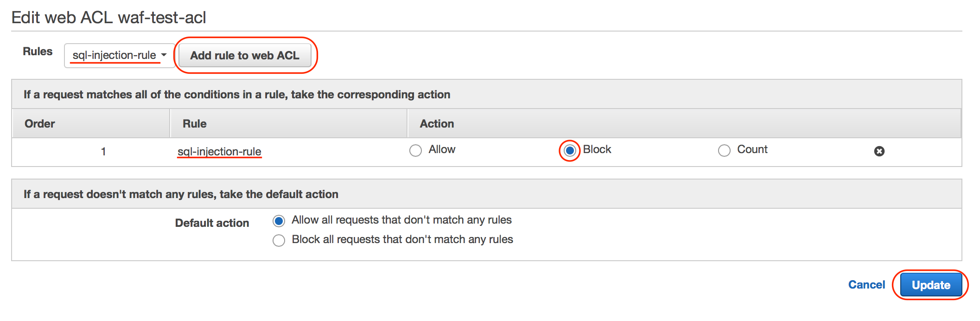Image resolution: width=980 pixels, height=321 pixels.
Task: Expand the rule selection combo box
Action: 119,55
